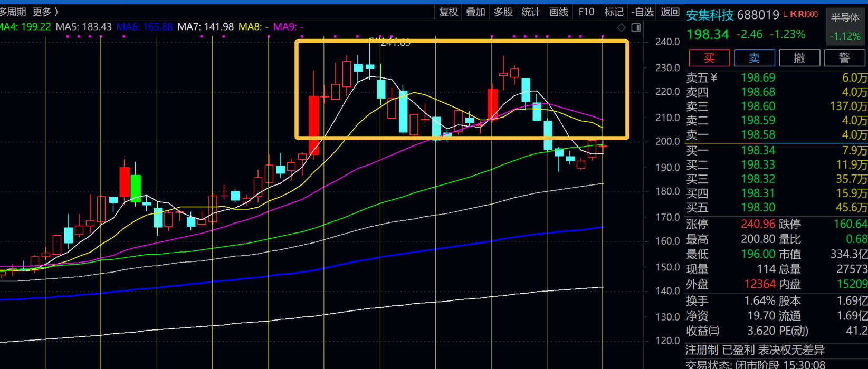Click the blue 卖 sell button
The image size is (868, 369).
(755, 58)
